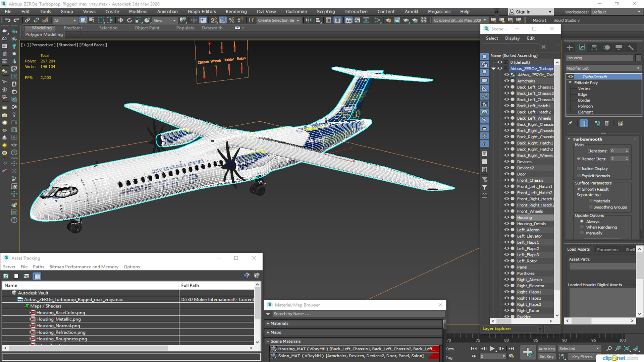Open the Modifier List dropdown
Viewport: 644px width, 362px height.
point(603,68)
